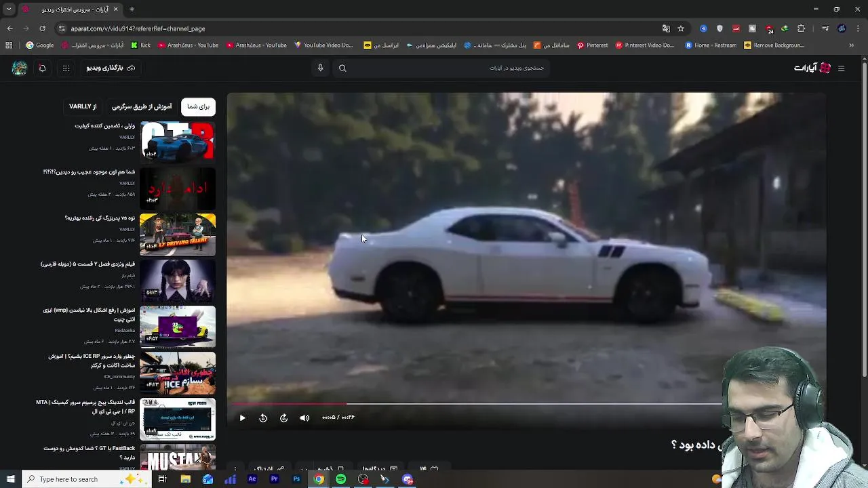Open video titled وارلی ، تضمین کننده کیفیت
The height and width of the screenshot is (488, 868).
pyautogui.click(x=104, y=126)
